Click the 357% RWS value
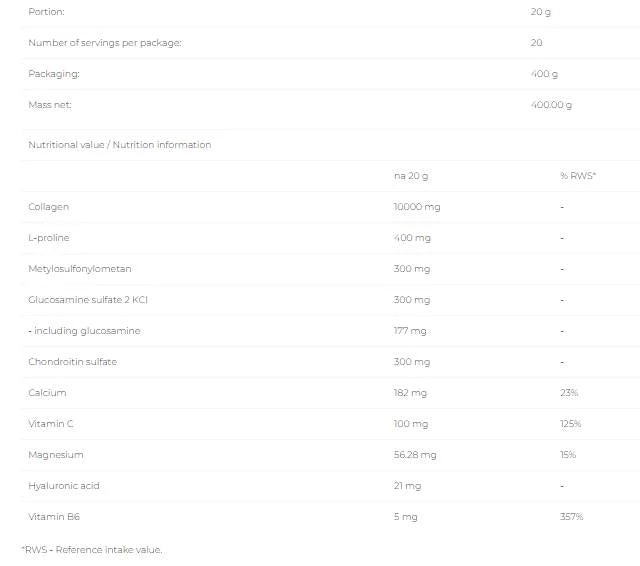 pos(571,517)
